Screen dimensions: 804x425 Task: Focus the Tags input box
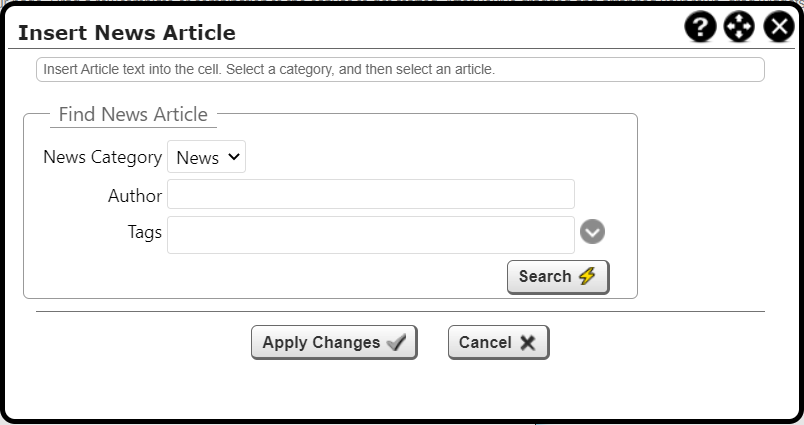370,234
